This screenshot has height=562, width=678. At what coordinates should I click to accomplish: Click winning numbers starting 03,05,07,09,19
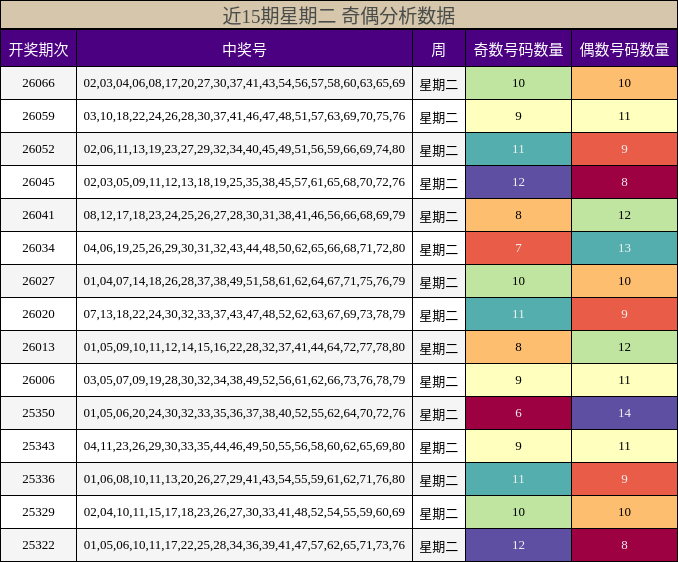pos(244,380)
